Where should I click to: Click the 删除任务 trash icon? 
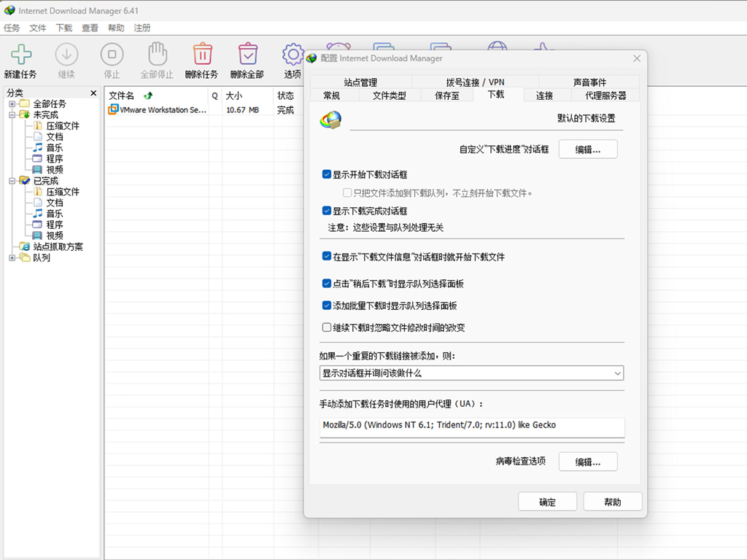pyautogui.click(x=202, y=55)
